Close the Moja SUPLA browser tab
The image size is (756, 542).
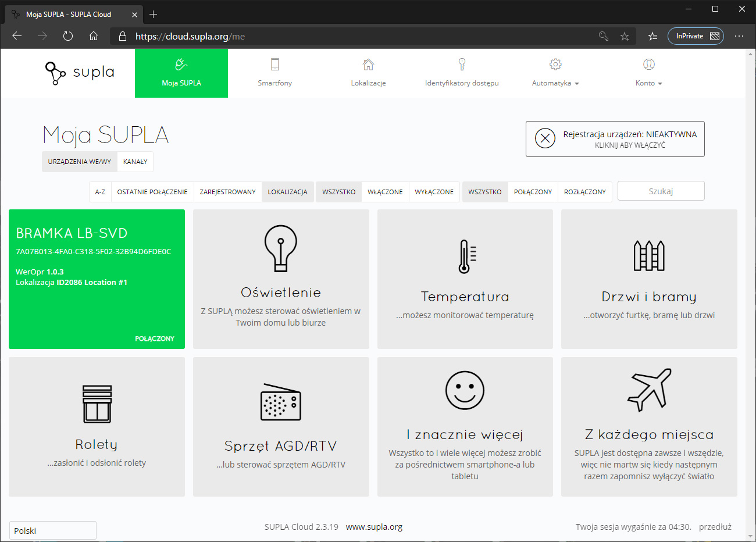(x=134, y=15)
